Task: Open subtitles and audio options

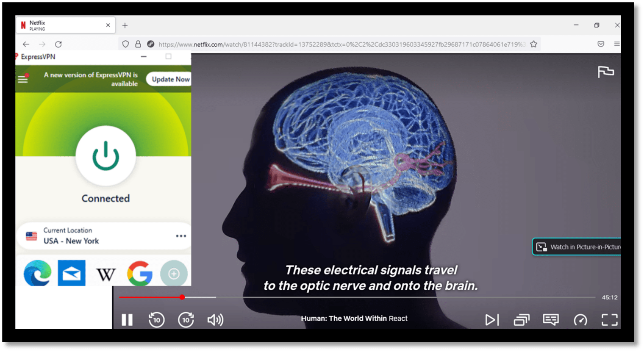Action: 551,320
